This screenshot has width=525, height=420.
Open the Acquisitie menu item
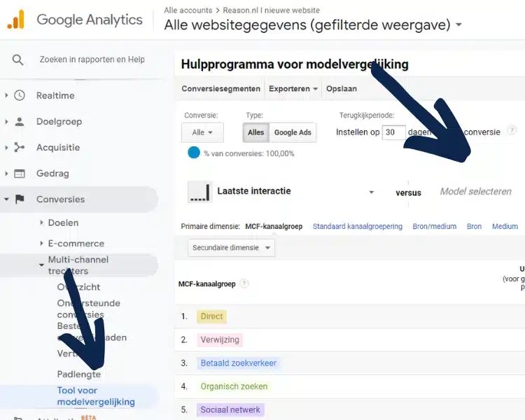[x=58, y=148]
